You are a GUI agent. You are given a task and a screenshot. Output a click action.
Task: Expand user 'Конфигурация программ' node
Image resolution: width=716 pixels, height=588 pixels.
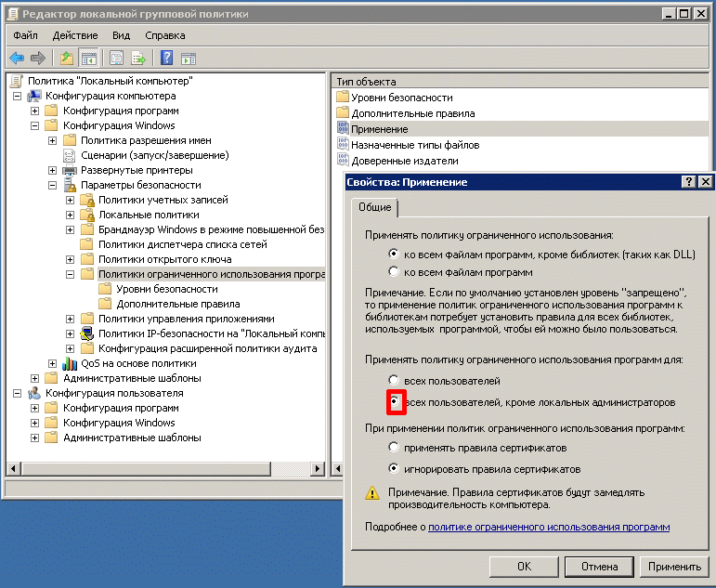[x=34, y=409]
